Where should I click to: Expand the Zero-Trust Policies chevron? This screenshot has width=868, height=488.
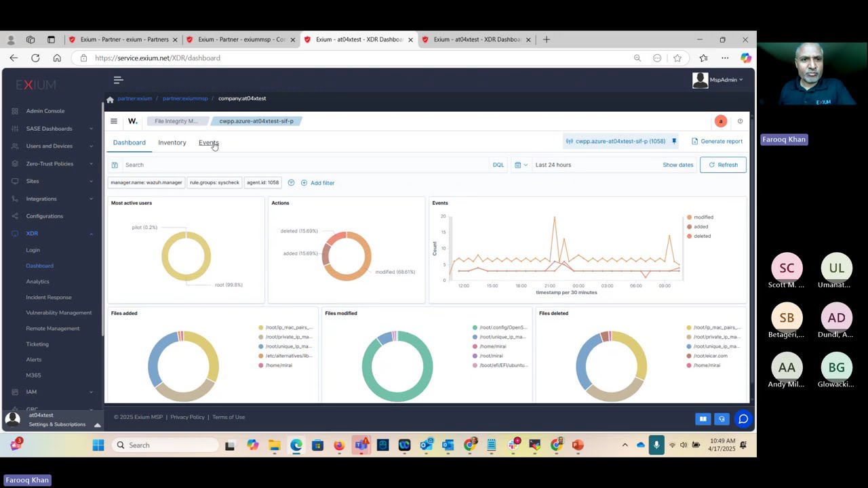point(91,163)
